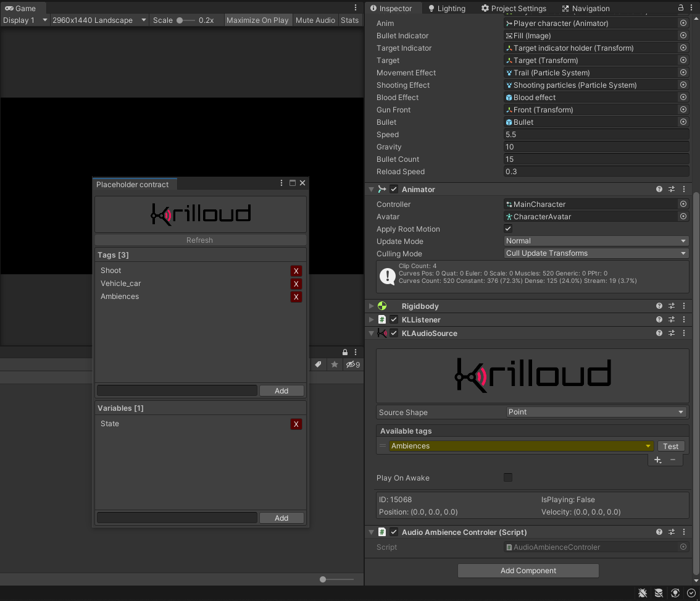Adjust the Game view Scale slider
This screenshot has width=700, height=601.
click(x=185, y=20)
